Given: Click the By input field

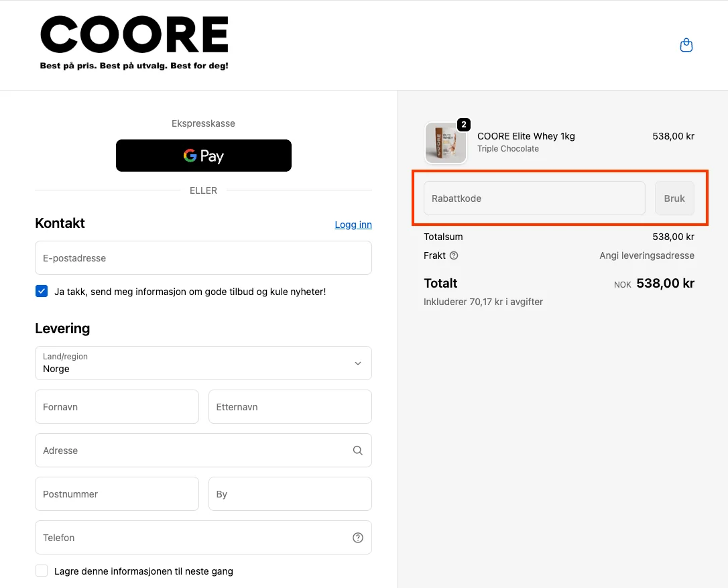Looking at the screenshot, I should click(290, 493).
